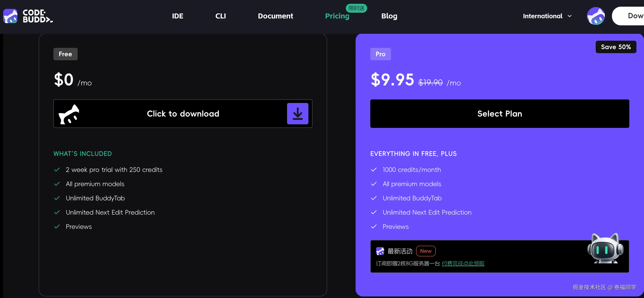Click the cat icon in download button

69,114
